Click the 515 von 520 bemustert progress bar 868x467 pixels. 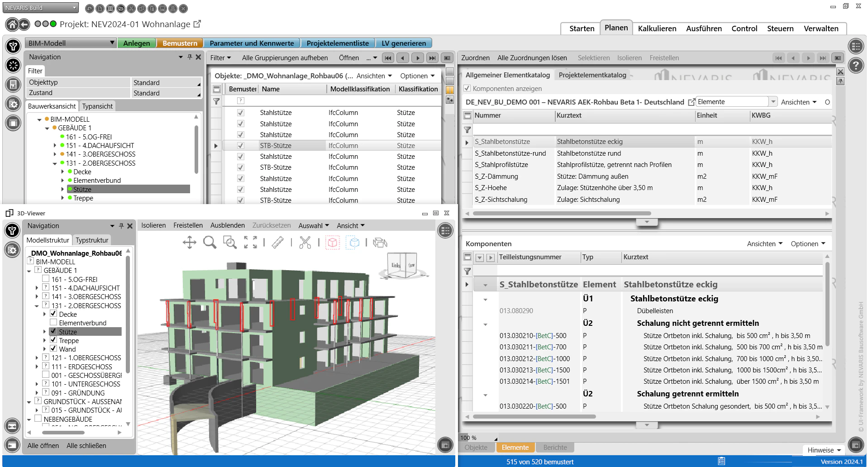click(x=541, y=462)
